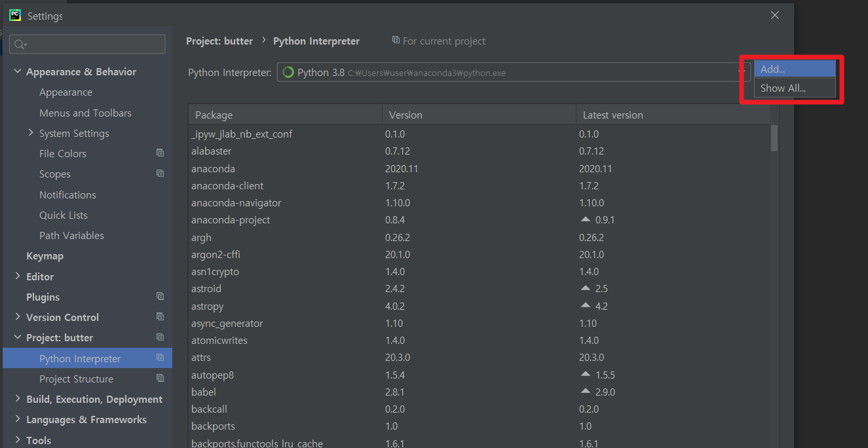Expand the Version Control section
The image size is (868, 448).
(x=17, y=317)
